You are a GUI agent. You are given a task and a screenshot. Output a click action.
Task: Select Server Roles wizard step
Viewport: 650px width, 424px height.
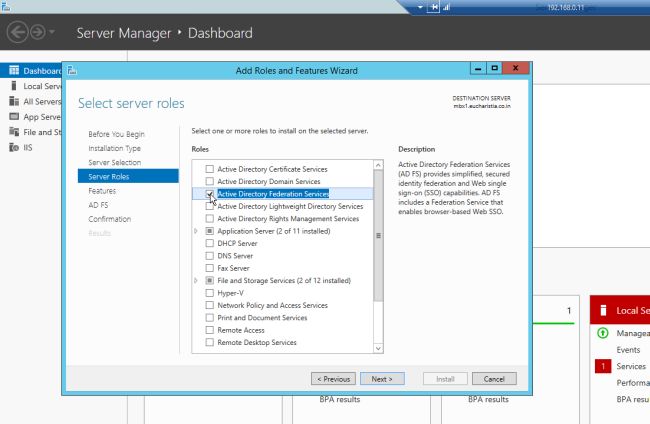(128, 176)
